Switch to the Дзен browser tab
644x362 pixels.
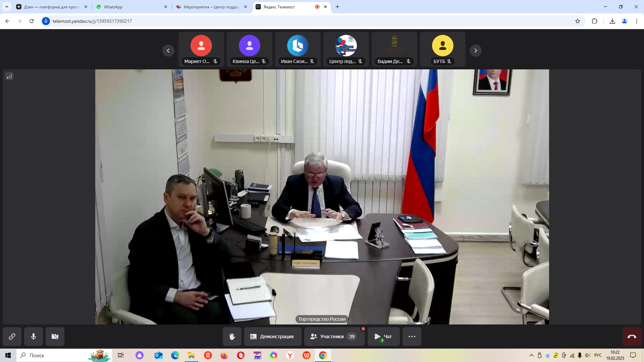(50, 7)
